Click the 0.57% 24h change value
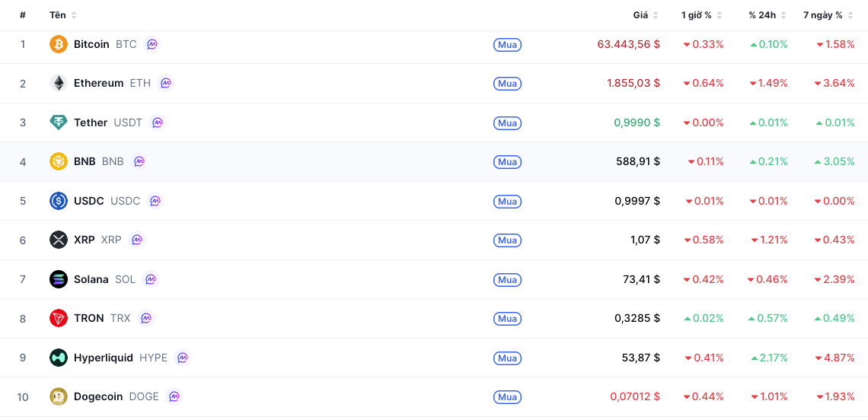The image size is (868, 420). coord(767,318)
